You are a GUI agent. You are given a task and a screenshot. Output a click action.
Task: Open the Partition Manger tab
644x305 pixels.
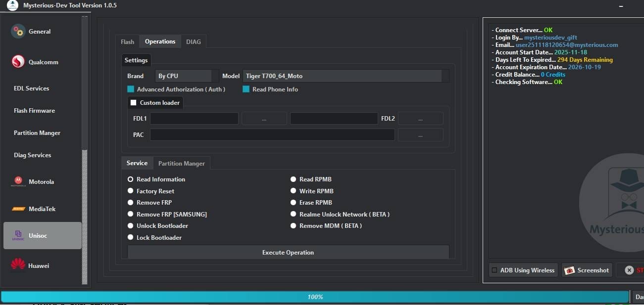(x=182, y=163)
